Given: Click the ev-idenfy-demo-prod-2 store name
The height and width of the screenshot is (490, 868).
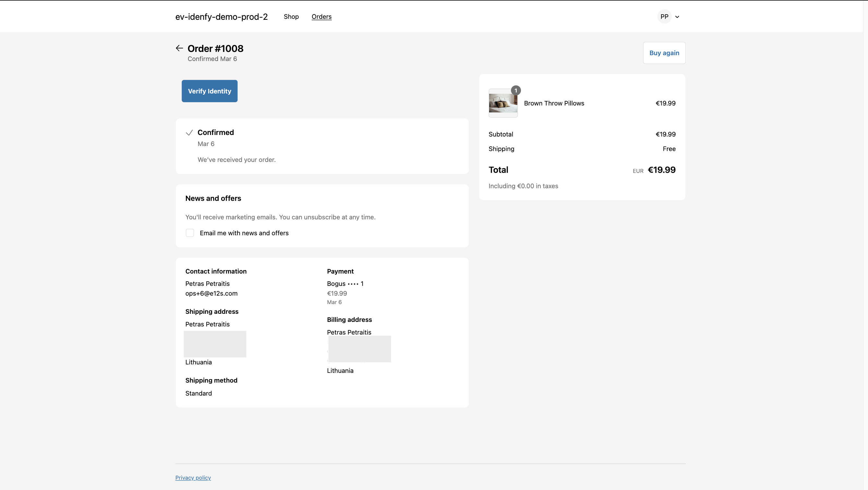Looking at the screenshot, I should pyautogui.click(x=222, y=17).
